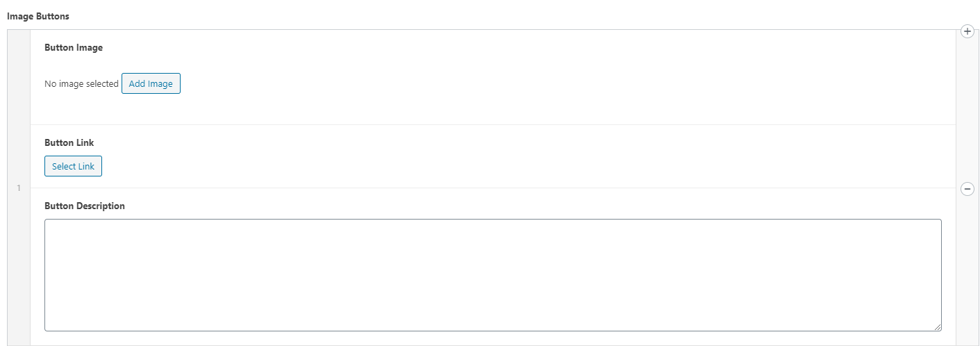Click the Button Description field label

[x=84, y=206]
